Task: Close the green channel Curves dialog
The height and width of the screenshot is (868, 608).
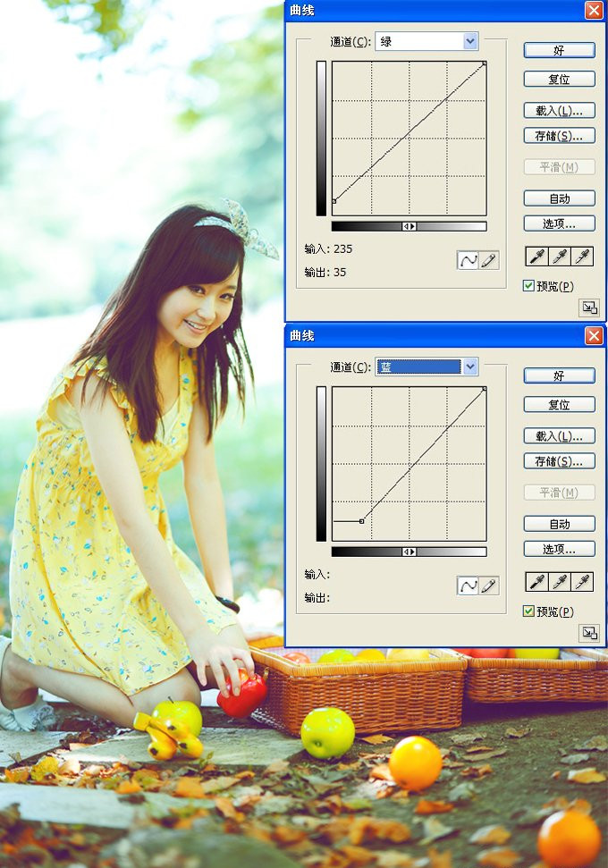Action: (x=594, y=10)
